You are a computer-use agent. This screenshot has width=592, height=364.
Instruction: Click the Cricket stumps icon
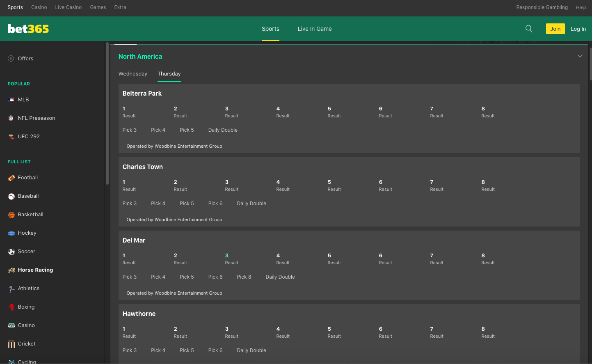11,344
